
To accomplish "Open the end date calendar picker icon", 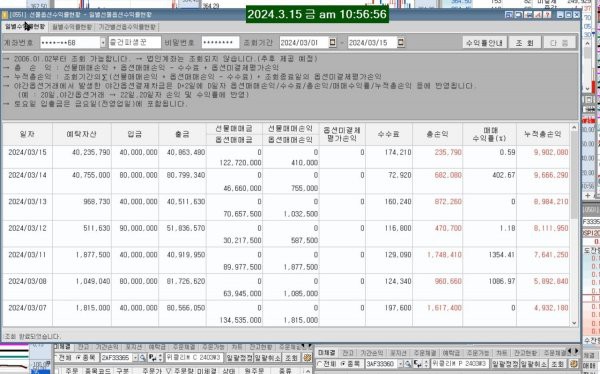I will click(401, 42).
